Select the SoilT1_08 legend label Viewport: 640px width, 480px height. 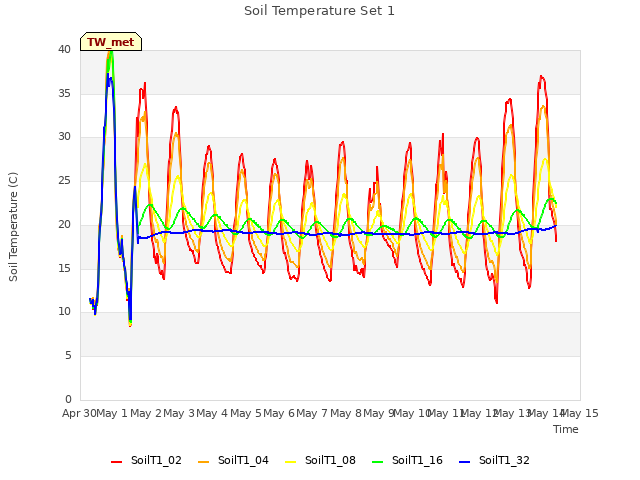point(330,460)
